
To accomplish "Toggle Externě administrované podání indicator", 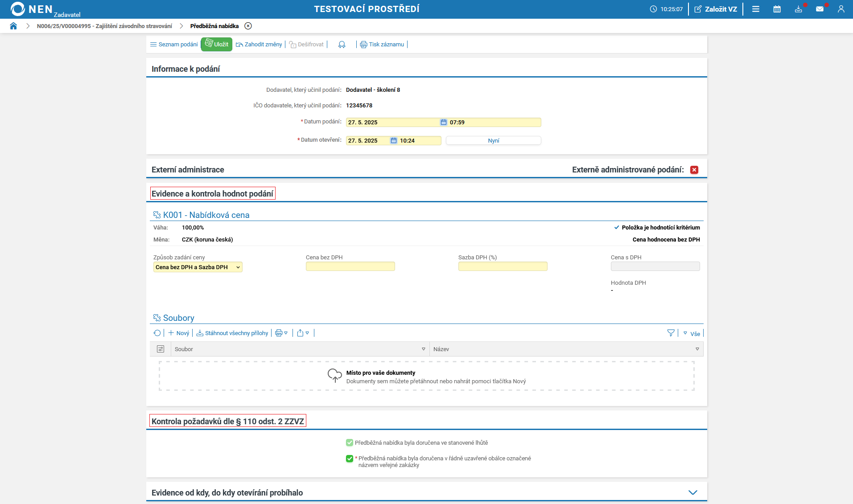I will (694, 170).
